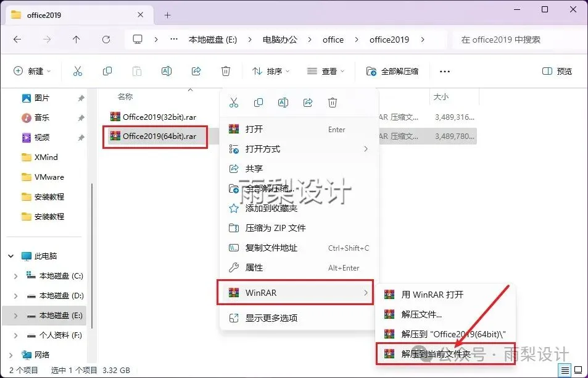Expand 本地磁盘 (D:) in the tree

click(x=15, y=296)
